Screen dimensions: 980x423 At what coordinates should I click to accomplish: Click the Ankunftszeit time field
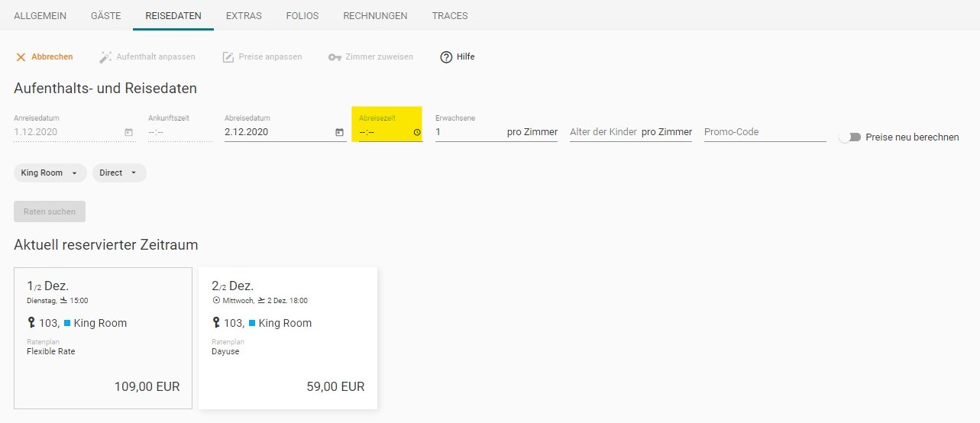click(x=180, y=132)
